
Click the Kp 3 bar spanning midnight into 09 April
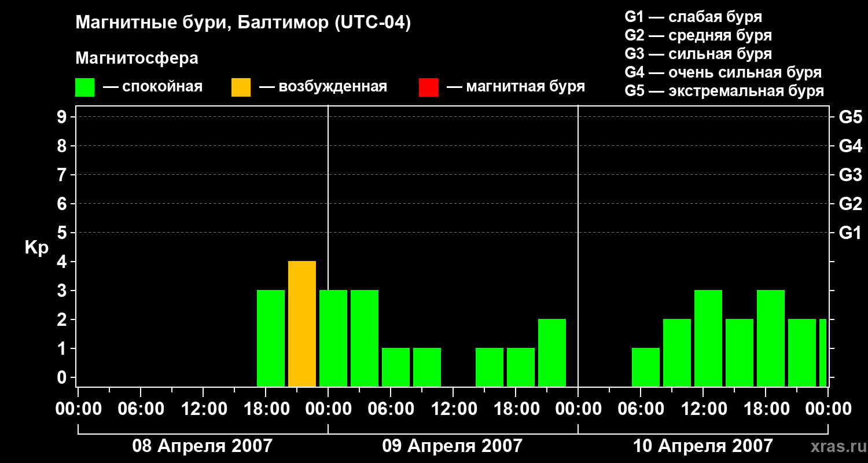coord(333,338)
